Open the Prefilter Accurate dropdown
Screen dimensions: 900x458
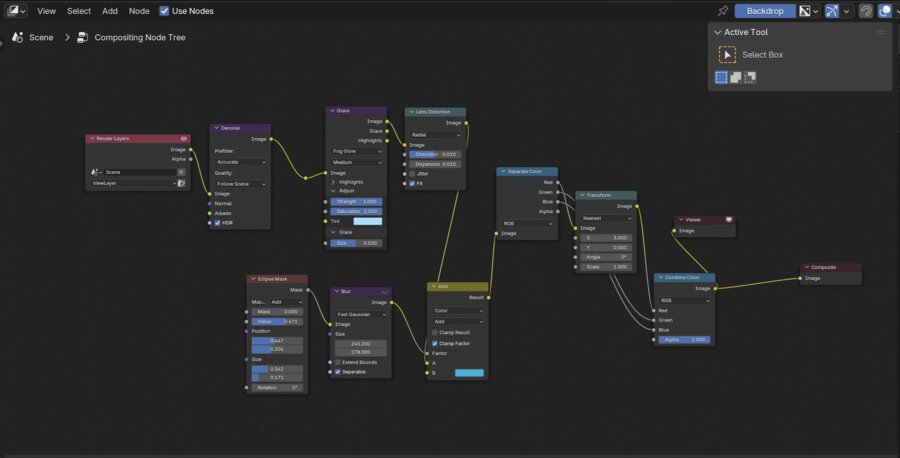(240, 162)
